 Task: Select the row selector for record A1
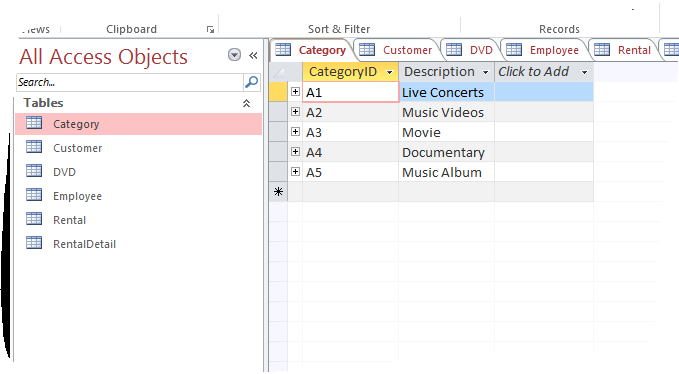[x=278, y=92]
